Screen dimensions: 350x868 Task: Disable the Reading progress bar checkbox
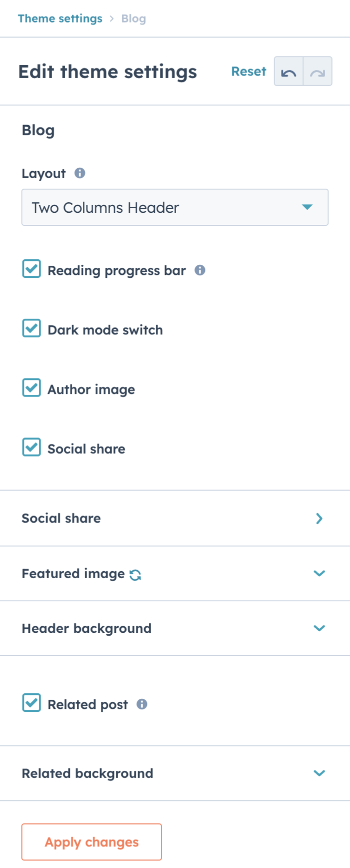(31, 269)
